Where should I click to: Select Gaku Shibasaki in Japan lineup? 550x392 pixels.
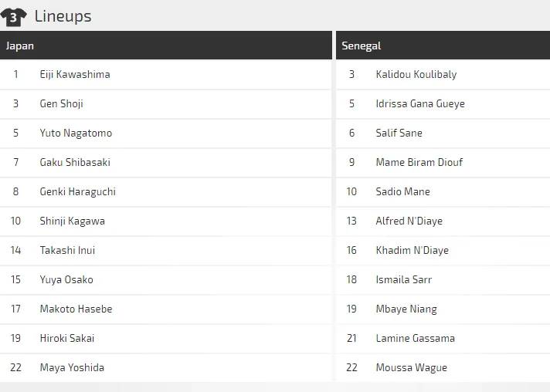(75, 163)
